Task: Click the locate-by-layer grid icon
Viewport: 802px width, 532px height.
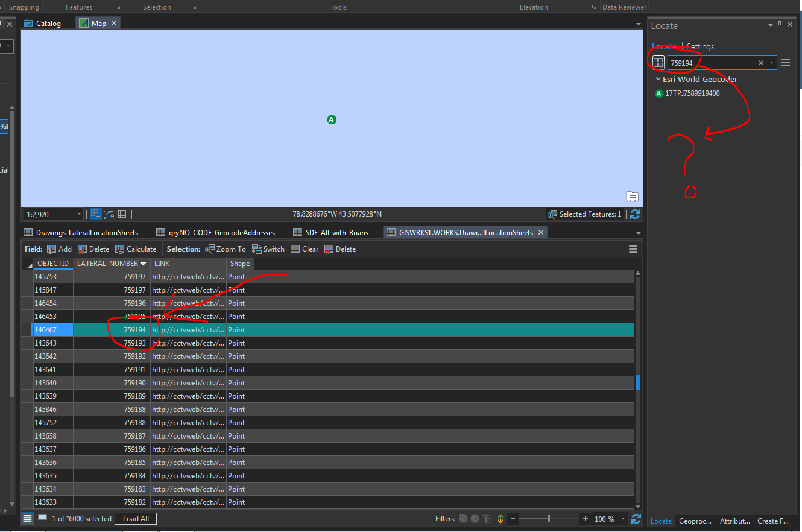Action: tap(658, 62)
